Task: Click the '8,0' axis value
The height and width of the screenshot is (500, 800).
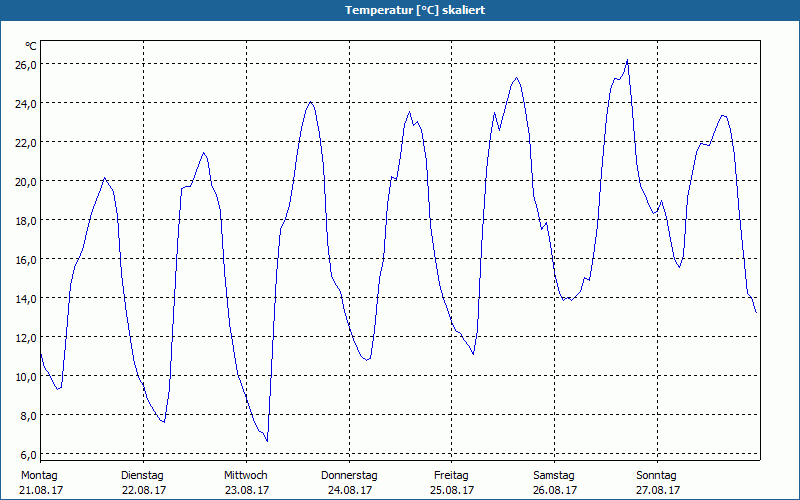Action: 30,416
